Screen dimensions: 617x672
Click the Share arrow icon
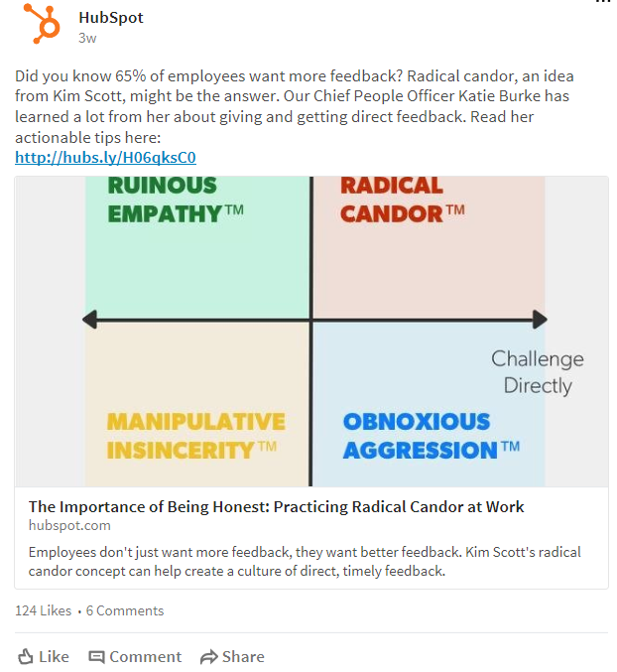pos(209,656)
